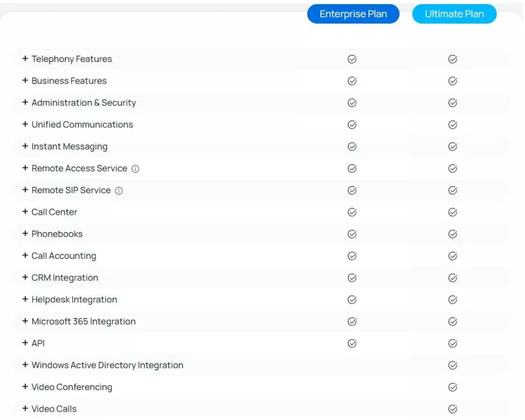The image size is (525, 420).
Task: Expand the Administration & Security row
Action: (25, 102)
